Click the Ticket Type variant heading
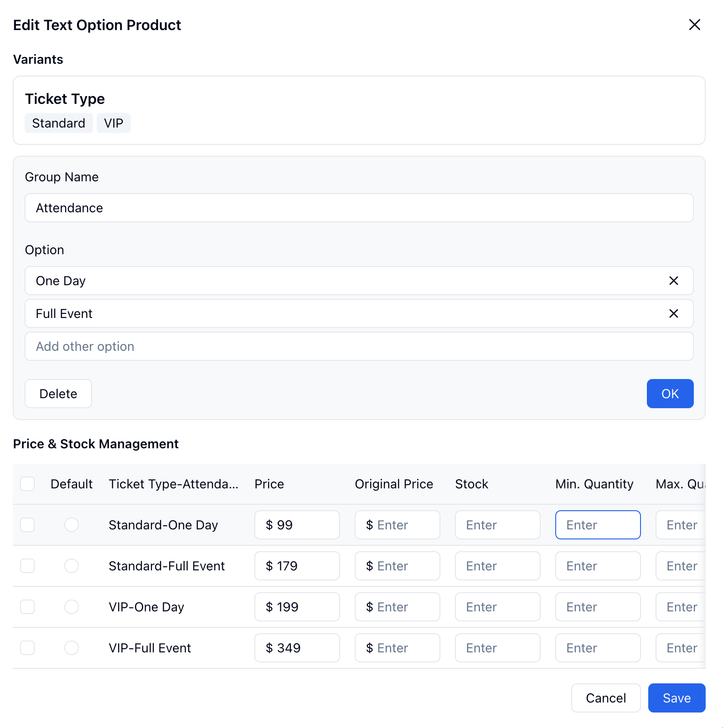Image resolution: width=723 pixels, height=728 pixels. click(65, 99)
